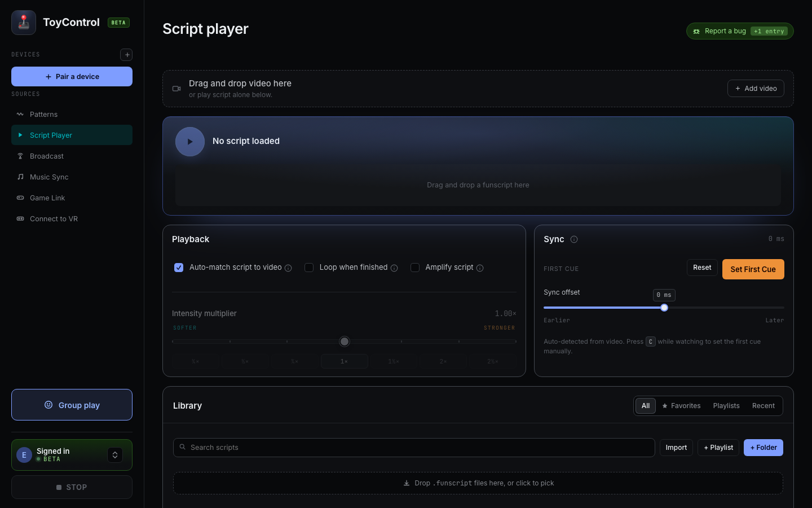812x508 pixels.
Task: Open Game Link
Action: coord(72,198)
